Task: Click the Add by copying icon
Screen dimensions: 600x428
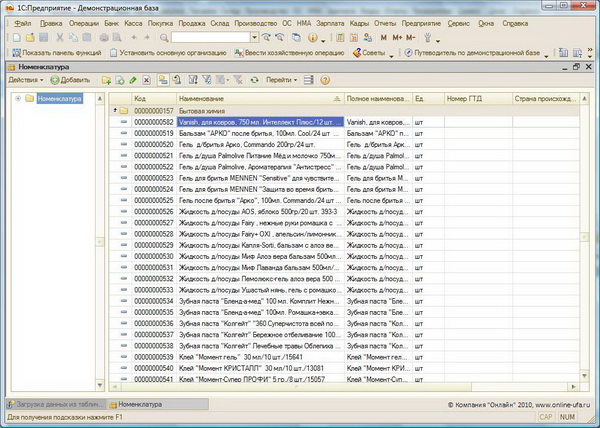Action: (x=120, y=80)
